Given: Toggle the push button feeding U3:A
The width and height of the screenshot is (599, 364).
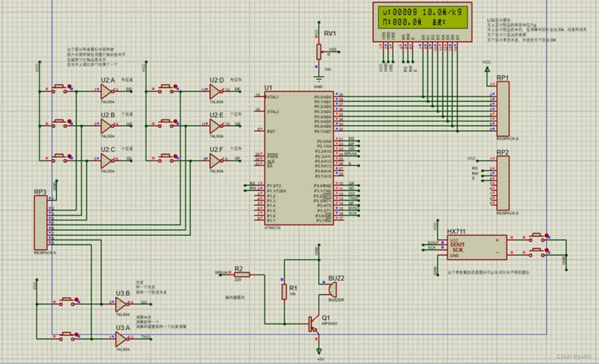Looking at the screenshot, I should coord(68,336).
